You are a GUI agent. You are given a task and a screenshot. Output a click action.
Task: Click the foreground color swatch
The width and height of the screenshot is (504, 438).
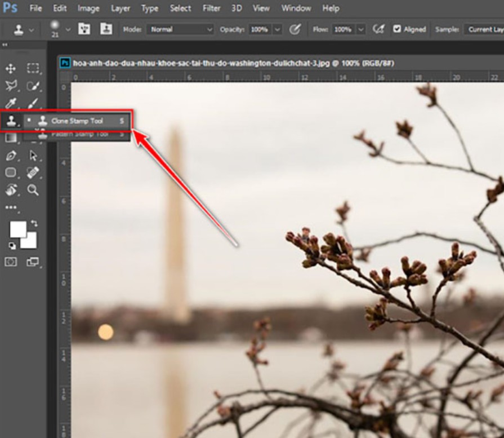(x=17, y=229)
